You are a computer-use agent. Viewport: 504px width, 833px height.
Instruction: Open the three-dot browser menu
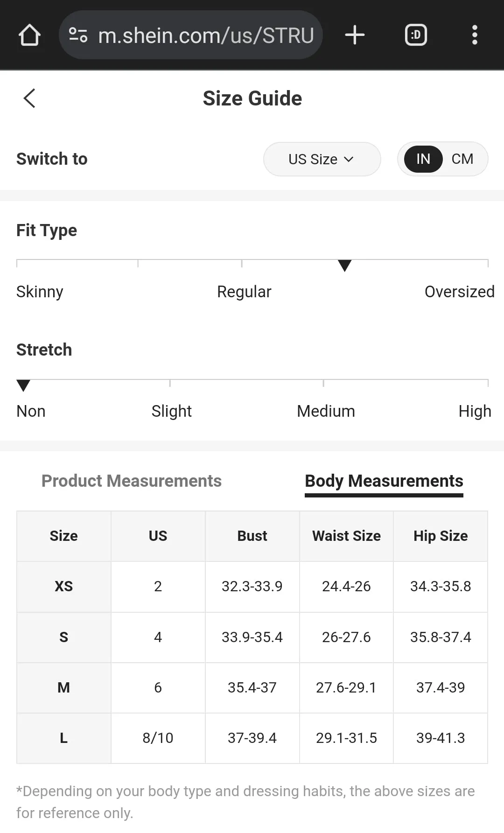[475, 35]
